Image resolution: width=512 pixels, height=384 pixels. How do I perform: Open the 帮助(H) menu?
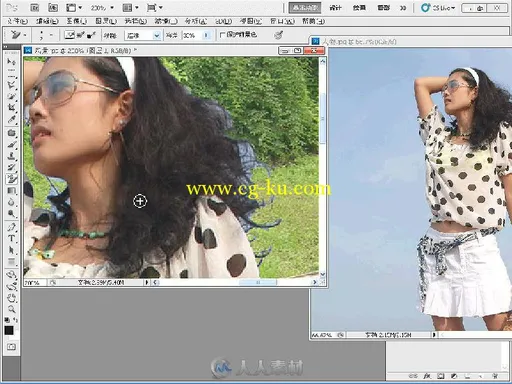(x=313, y=21)
